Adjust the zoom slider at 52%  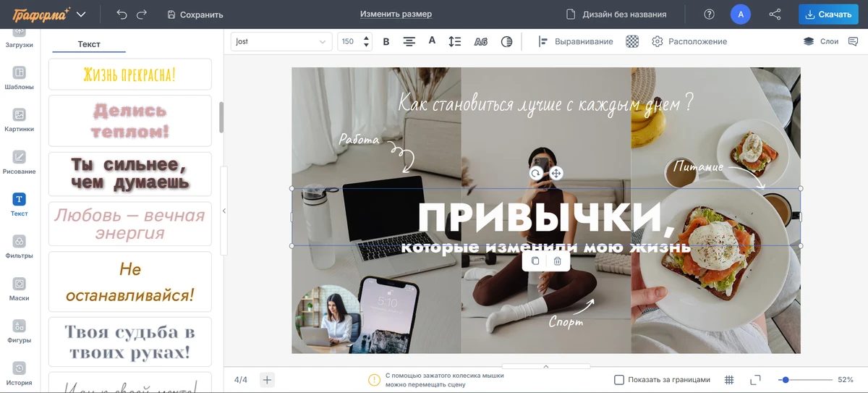pos(786,380)
